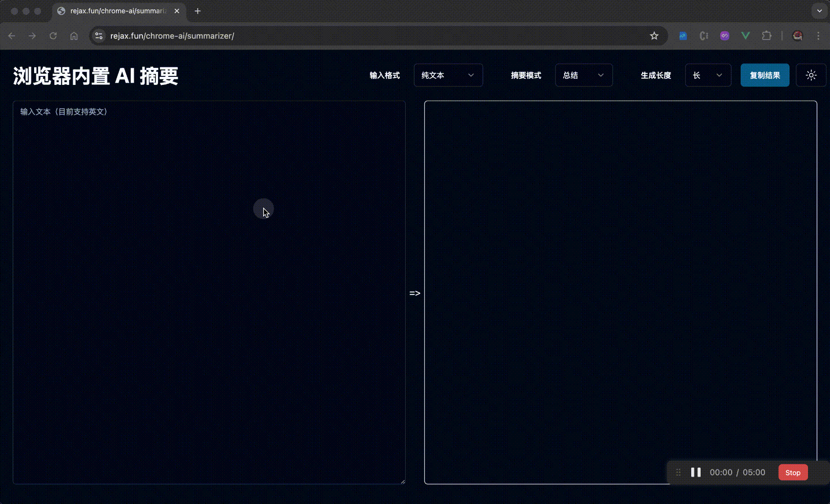Viewport: 830px width, 504px height.
Task: Open the 生成长度 dropdown showing 长
Action: [x=708, y=75]
